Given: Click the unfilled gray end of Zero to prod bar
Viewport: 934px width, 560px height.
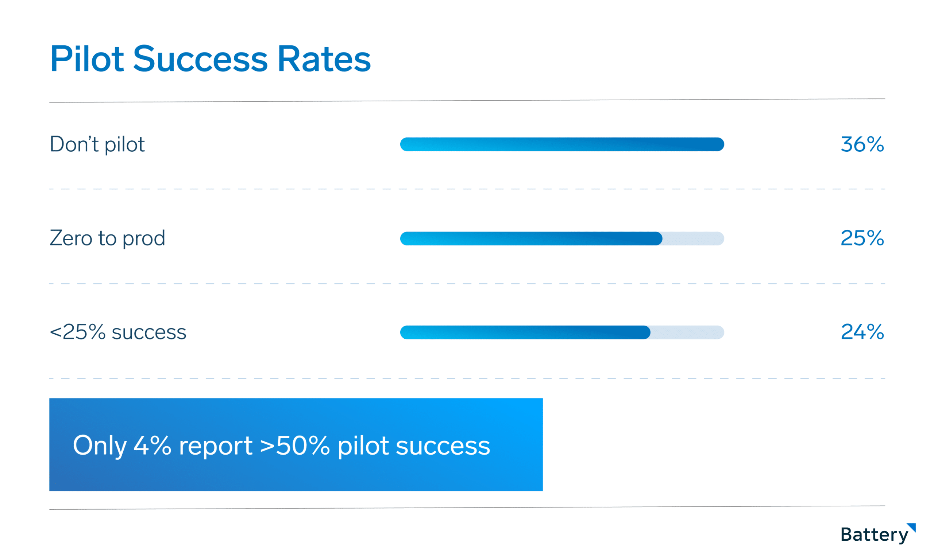Looking at the screenshot, I should click(693, 238).
